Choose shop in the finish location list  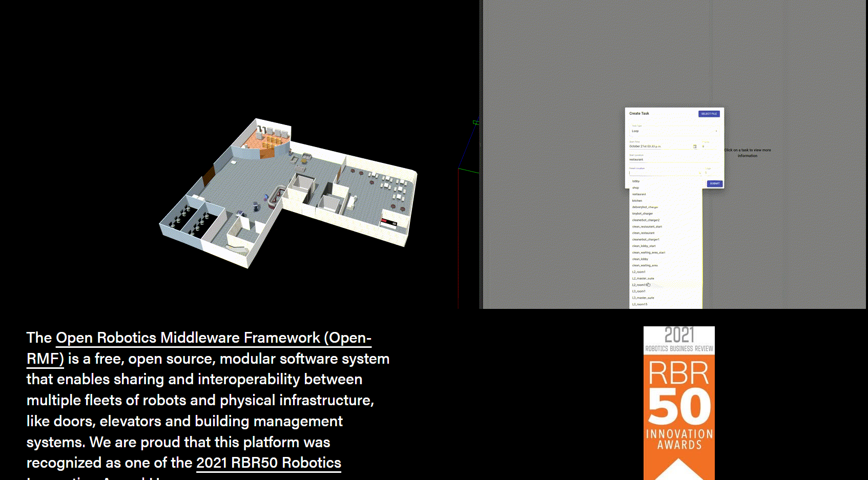point(666,187)
